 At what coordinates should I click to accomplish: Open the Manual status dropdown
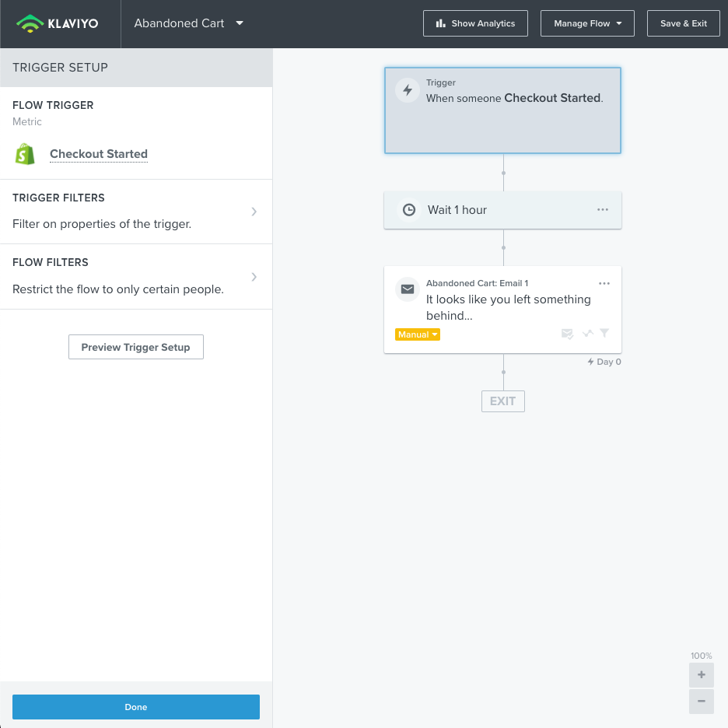pyautogui.click(x=418, y=334)
